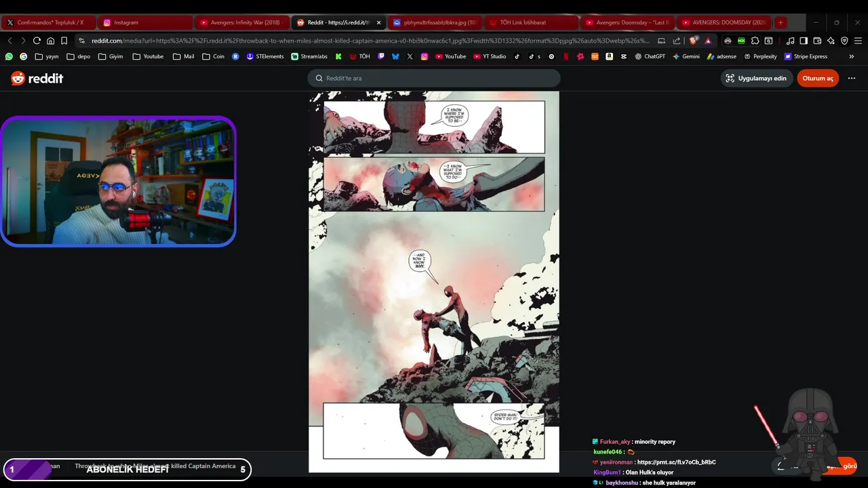The image size is (868, 488).
Task: Open the Brave VPN shield icon
Action: (844, 41)
